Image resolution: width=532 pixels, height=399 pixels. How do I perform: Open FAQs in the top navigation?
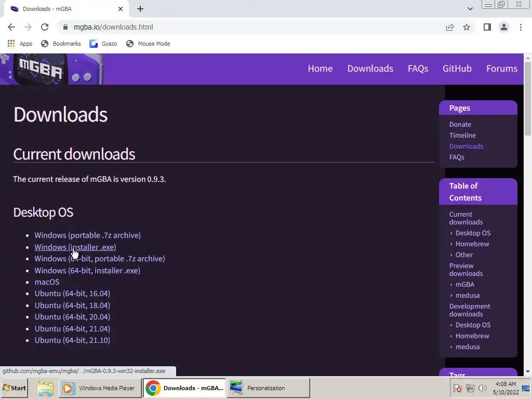(x=418, y=69)
